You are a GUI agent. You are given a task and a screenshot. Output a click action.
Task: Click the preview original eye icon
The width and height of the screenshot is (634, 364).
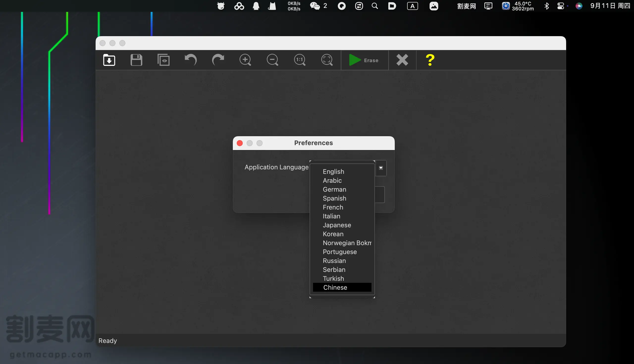click(x=163, y=60)
